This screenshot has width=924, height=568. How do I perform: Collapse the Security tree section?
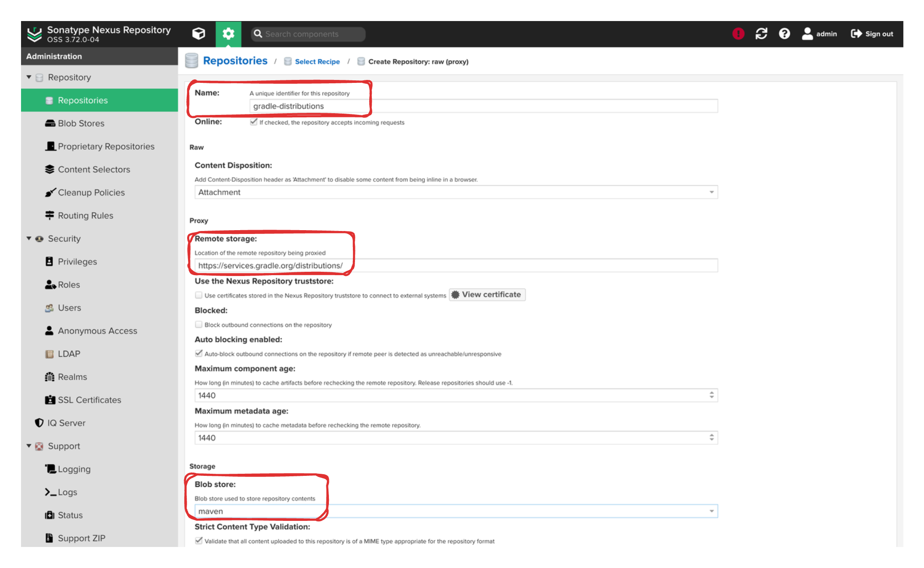(x=29, y=239)
